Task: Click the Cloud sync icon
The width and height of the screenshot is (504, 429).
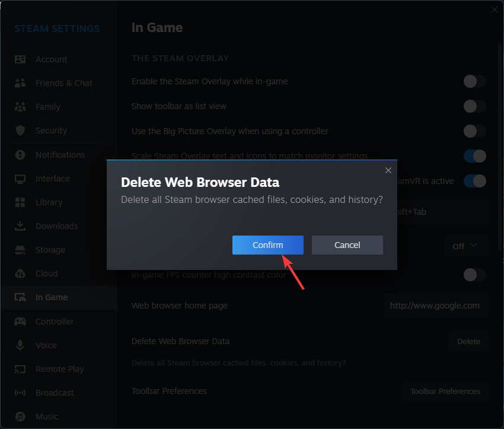Action: (x=20, y=274)
